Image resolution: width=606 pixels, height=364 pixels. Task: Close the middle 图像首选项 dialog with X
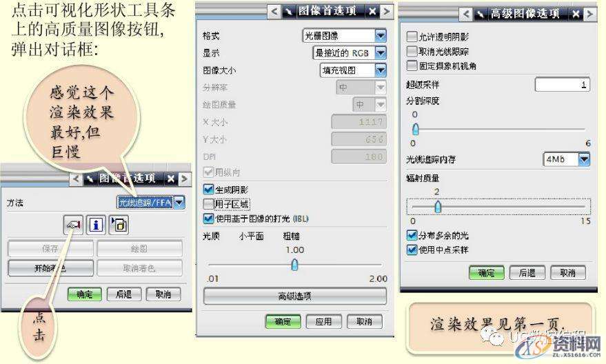pos(372,12)
